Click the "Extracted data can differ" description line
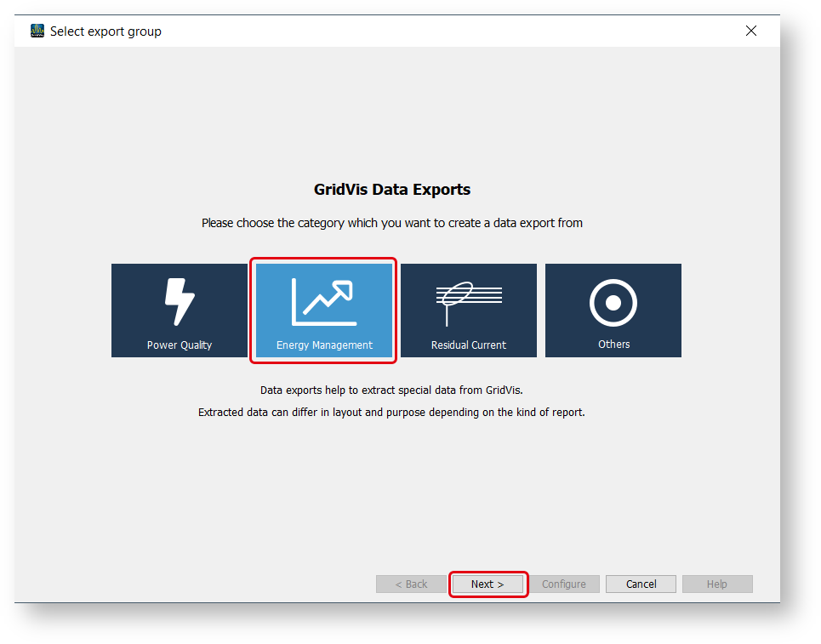This screenshot has width=821, height=644. [x=392, y=413]
